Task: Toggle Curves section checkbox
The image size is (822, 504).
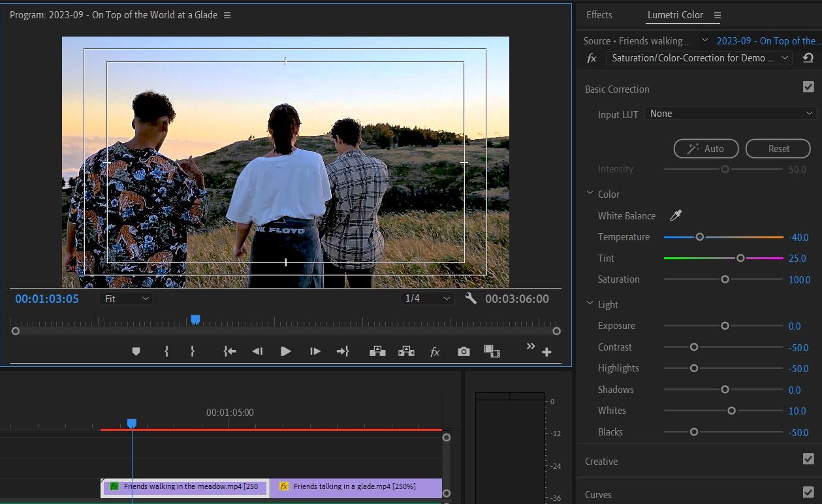Action: [808, 492]
